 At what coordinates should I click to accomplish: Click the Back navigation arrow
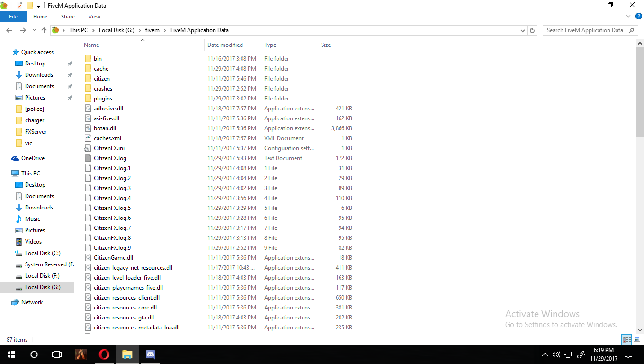pos(9,30)
